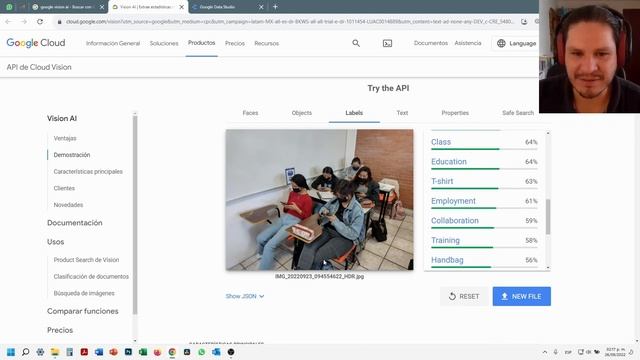Launch Adobe Acrobat from taskbar
Screen dimensions: 640x360
coord(84,352)
